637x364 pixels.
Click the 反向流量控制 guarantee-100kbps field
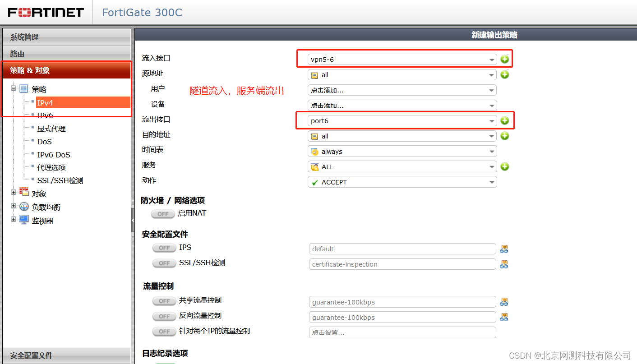pos(402,318)
